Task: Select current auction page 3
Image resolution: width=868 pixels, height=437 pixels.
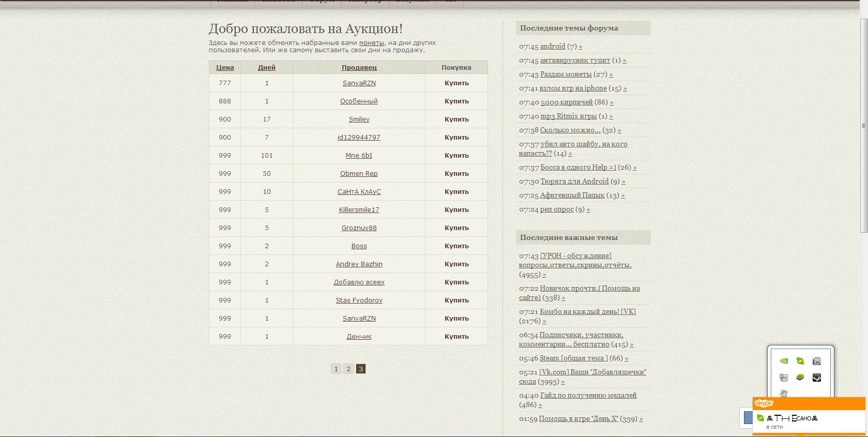Action: coord(361,369)
